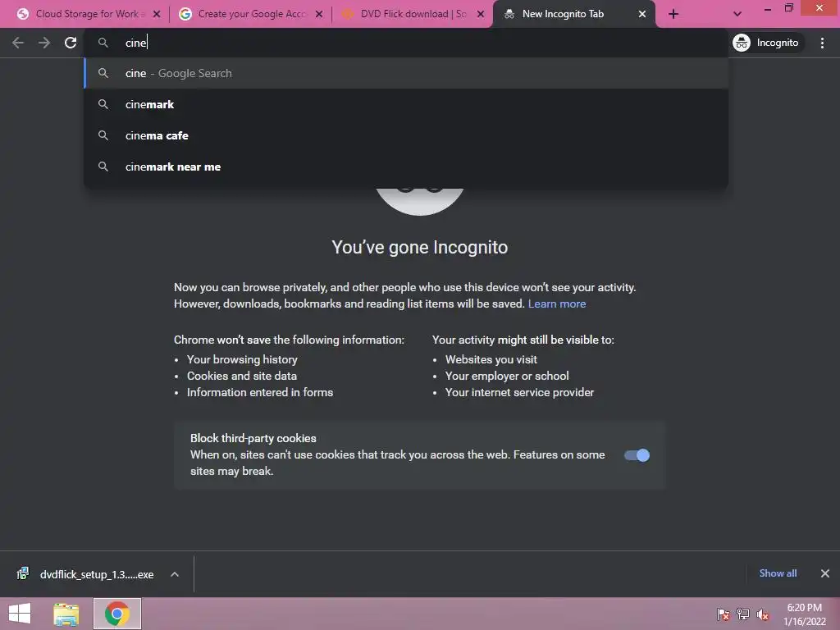Click search icon beside 'cinemark near me'
Viewport: 840px width, 630px height.
pyautogui.click(x=103, y=167)
